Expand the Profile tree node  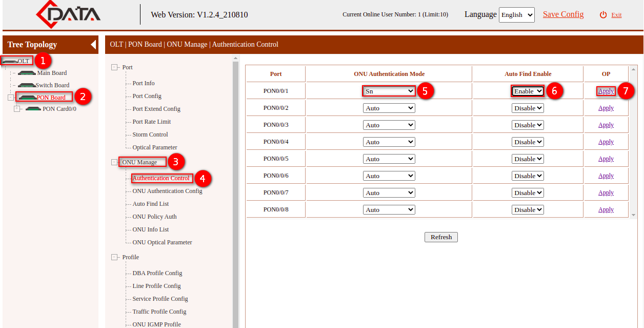114,257
